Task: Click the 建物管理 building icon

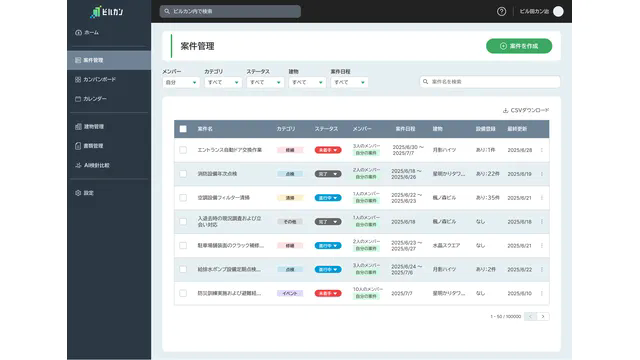Action: 78,127
